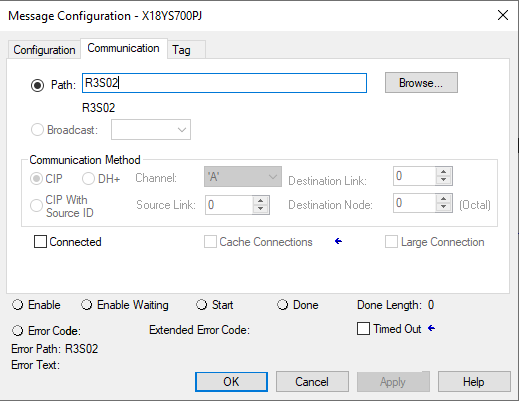Open Help for this dialog
Viewport: 519px width, 401px height.
pos(474,382)
